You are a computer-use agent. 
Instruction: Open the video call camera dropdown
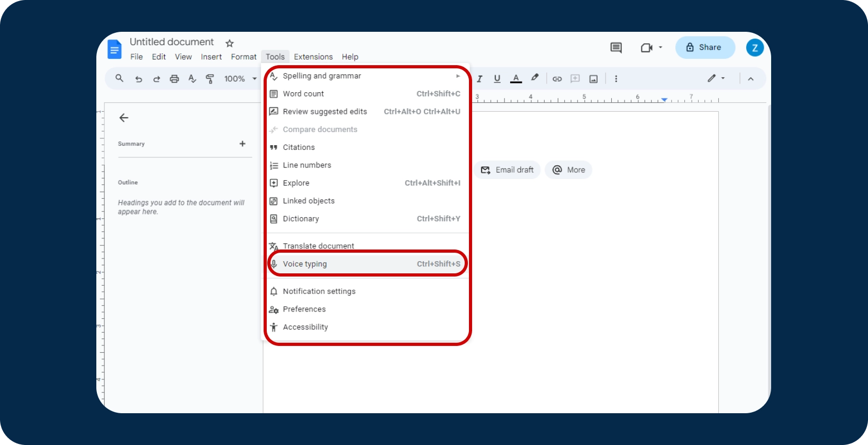tap(652, 48)
